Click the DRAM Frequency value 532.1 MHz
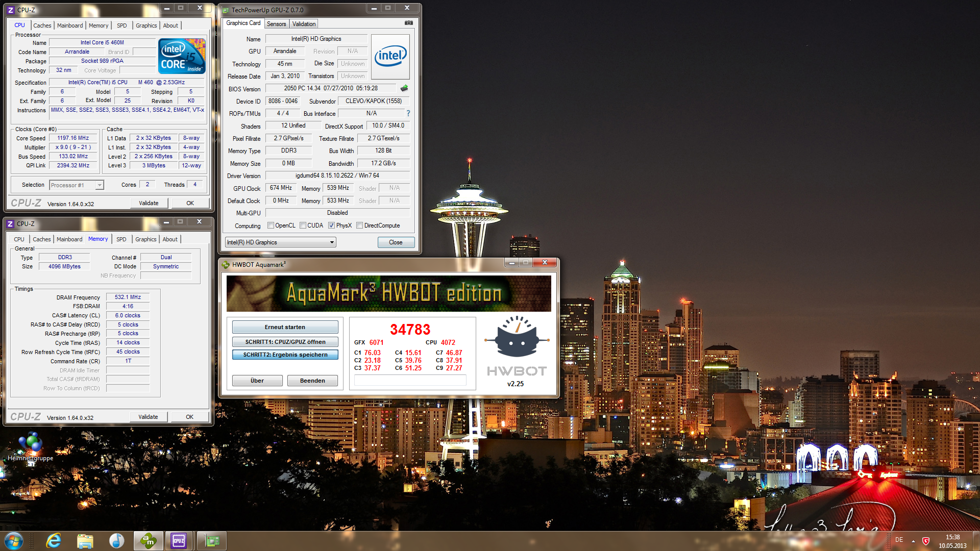 [128, 297]
